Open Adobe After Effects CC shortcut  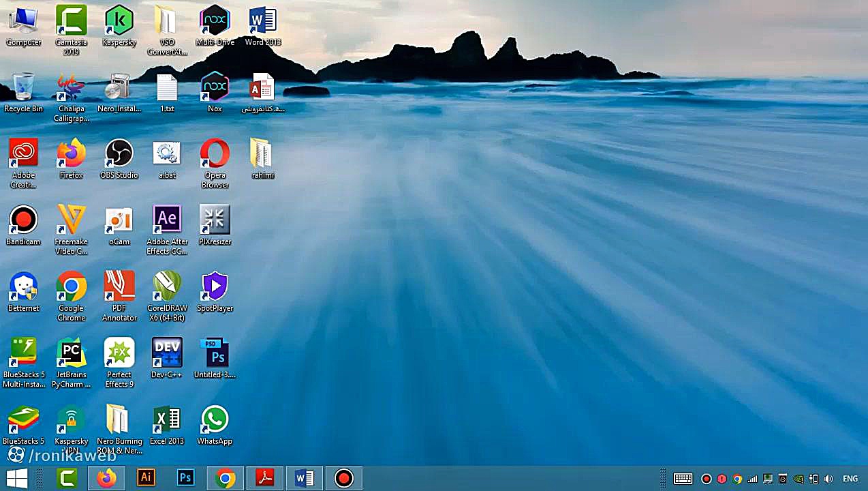click(167, 230)
